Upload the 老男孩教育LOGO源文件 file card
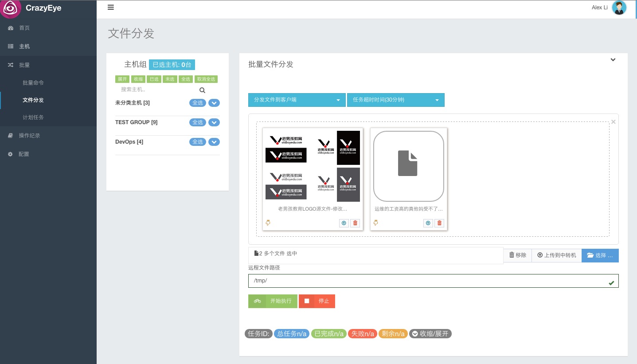The width and height of the screenshot is (637, 364). click(344, 223)
